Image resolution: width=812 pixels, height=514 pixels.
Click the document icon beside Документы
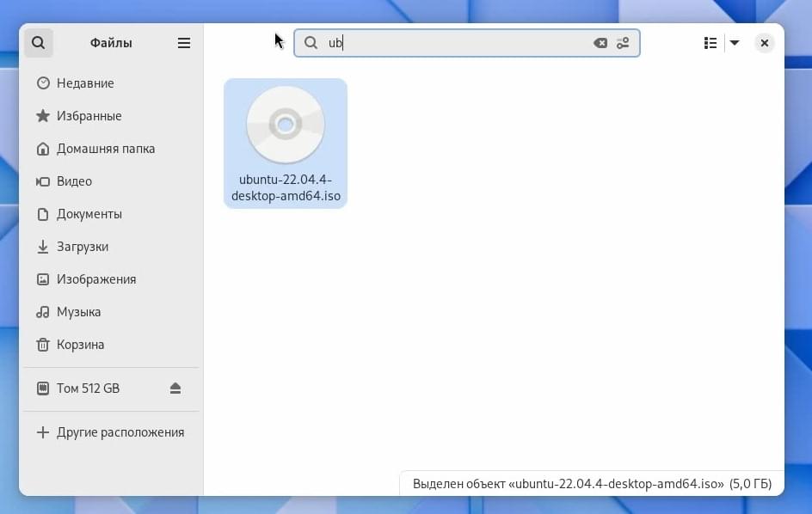(x=43, y=214)
